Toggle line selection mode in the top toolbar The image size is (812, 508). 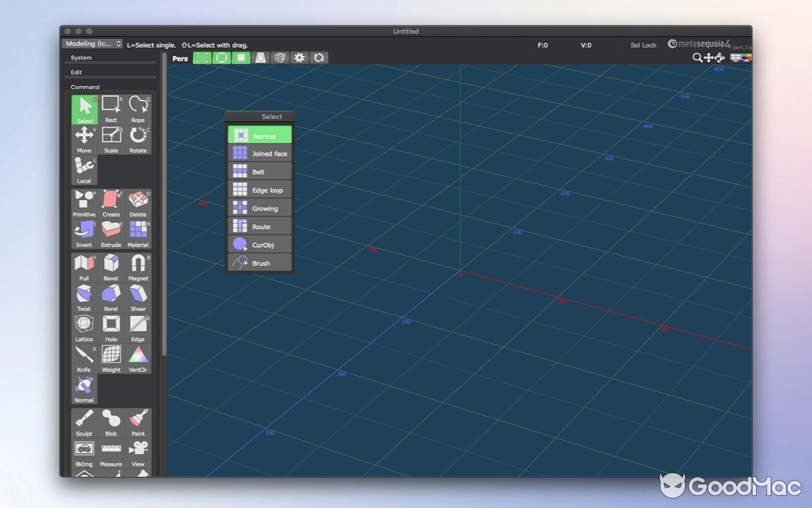[221, 58]
